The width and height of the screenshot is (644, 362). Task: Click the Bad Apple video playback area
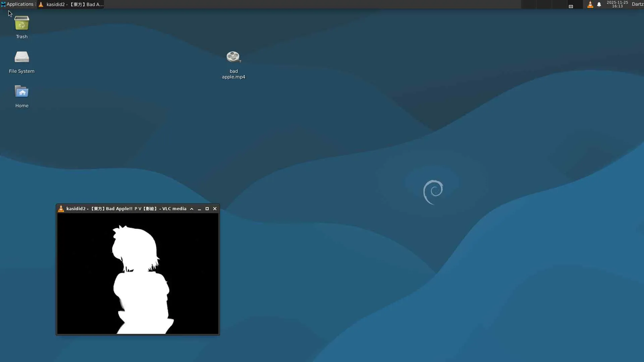tap(138, 274)
